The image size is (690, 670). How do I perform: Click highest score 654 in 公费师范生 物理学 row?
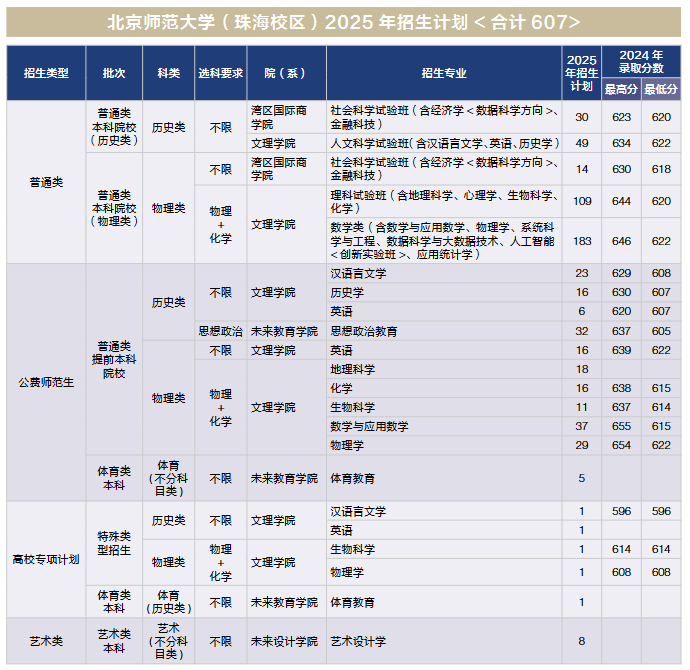[x=621, y=445]
